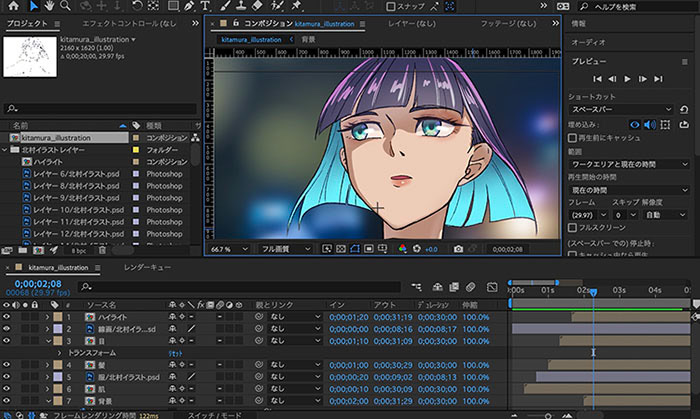Click the reset shortcut arrow next to スペースバー
The height and width of the screenshot is (419, 700).
[684, 109]
